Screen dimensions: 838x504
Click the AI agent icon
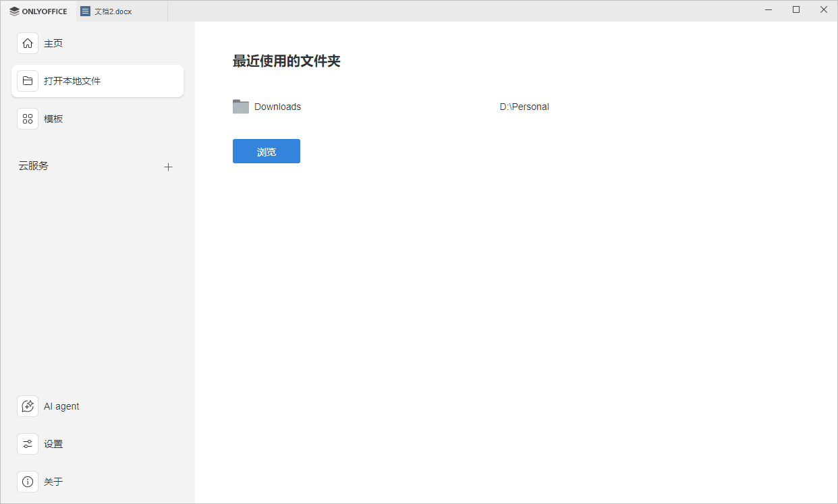(27, 405)
